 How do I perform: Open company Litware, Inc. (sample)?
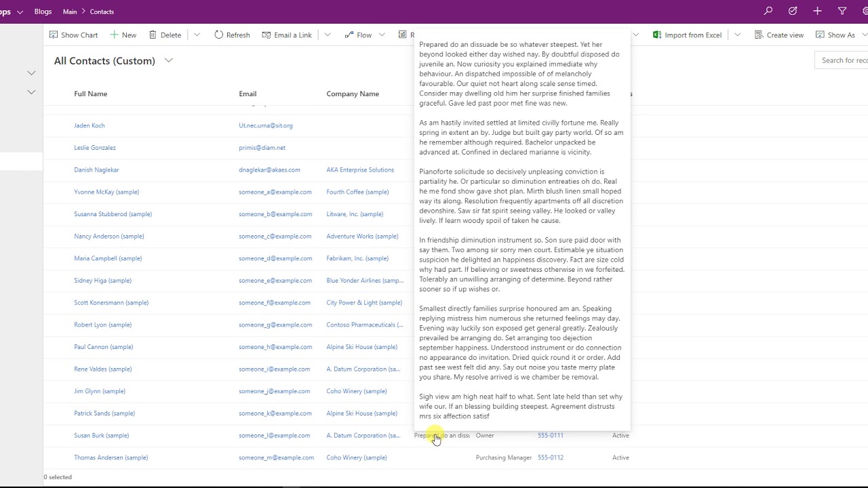click(355, 213)
